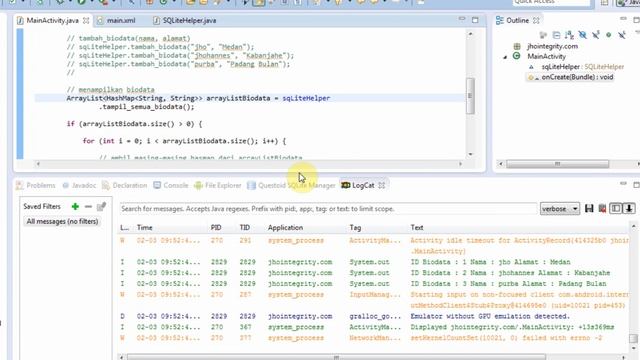Screen dimensions: 640x360
Task: Click the PID column header
Action: [216, 228]
